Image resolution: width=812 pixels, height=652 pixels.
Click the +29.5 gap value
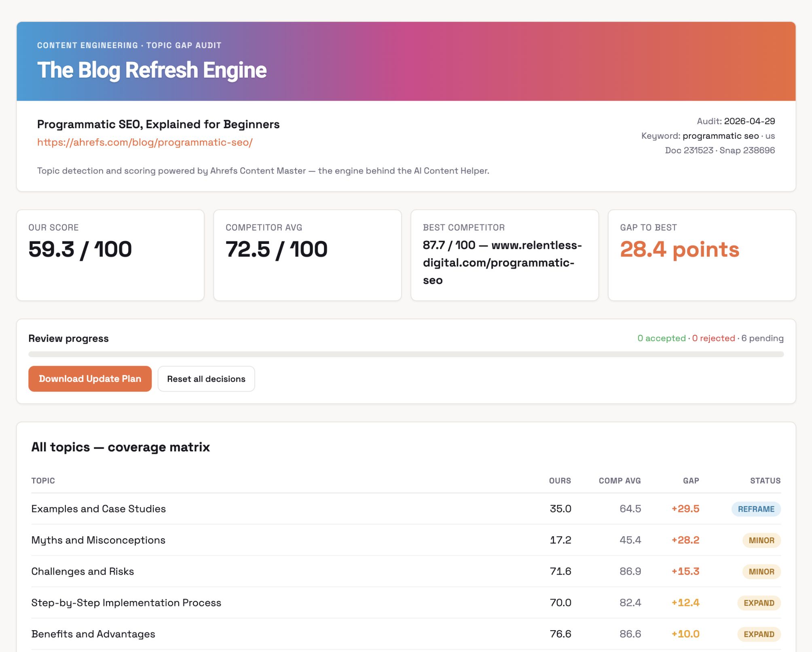coord(685,509)
